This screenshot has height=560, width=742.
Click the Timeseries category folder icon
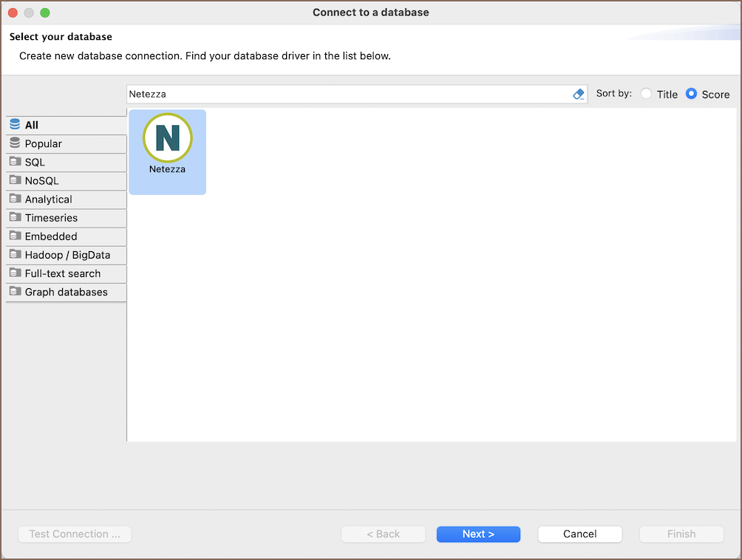click(x=16, y=218)
